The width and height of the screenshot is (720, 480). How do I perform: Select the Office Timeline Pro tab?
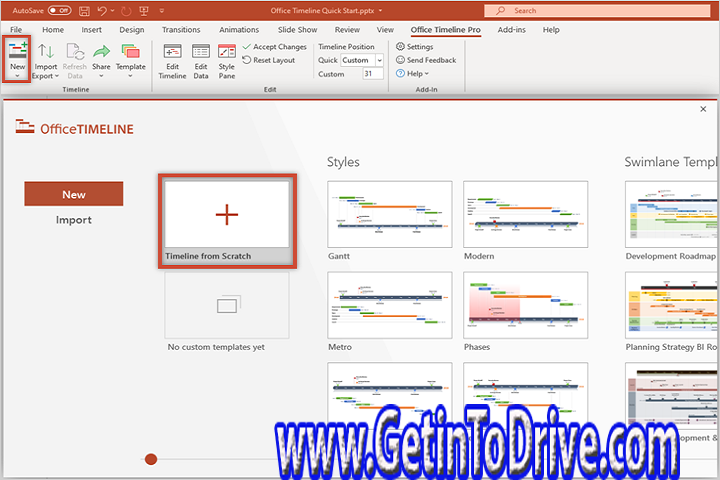[445, 30]
